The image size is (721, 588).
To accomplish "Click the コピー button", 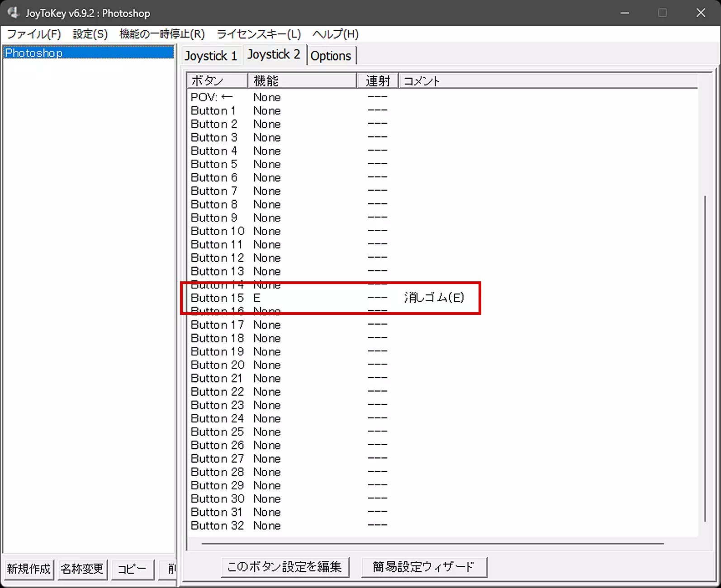I will coord(132,569).
